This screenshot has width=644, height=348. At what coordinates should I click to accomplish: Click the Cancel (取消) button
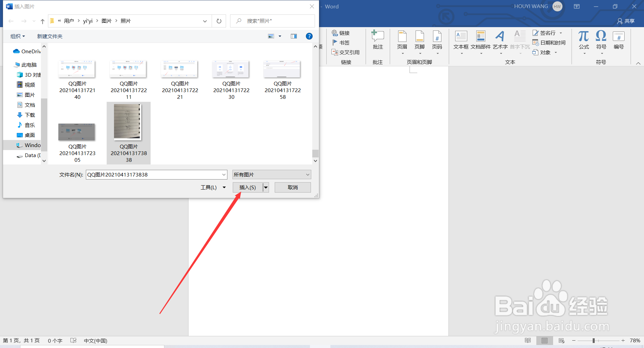click(x=292, y=187)
